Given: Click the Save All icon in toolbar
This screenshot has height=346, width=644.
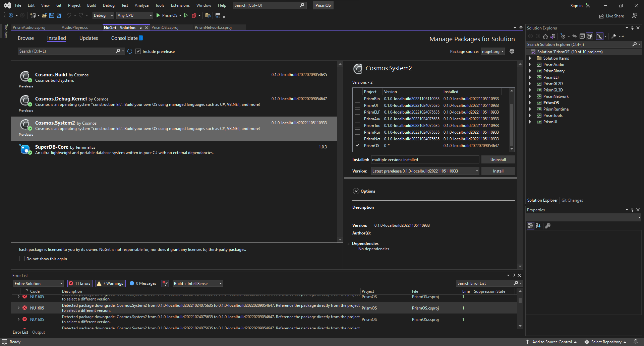Looking at the screenshot, I should tap(59, 15).
